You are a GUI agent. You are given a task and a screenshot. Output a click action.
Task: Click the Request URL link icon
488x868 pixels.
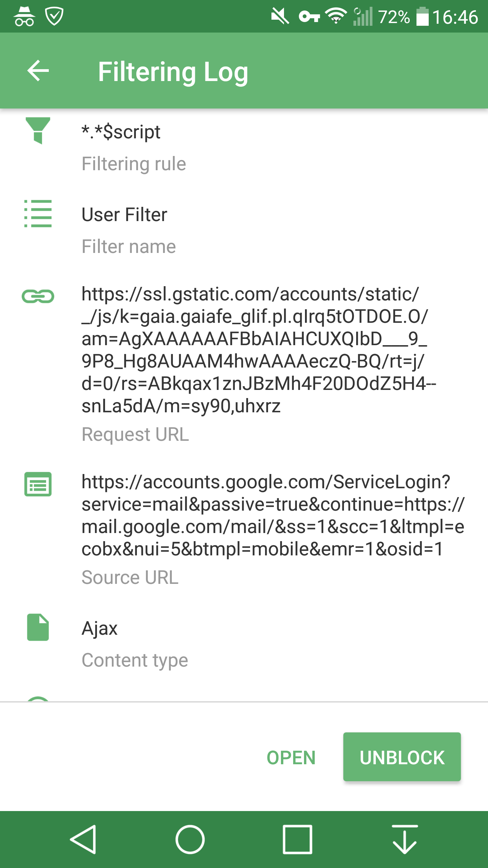pos(38,297)
